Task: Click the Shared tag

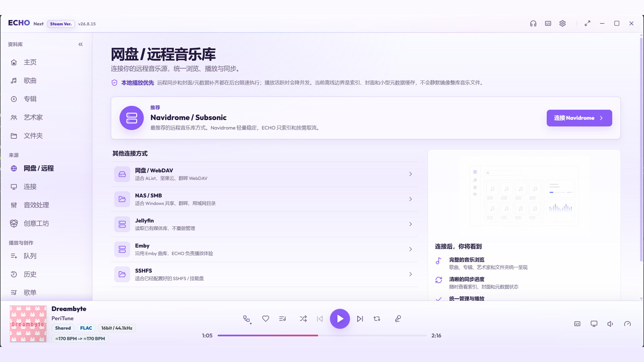Action: pyautogui.click(x=63, y=328)
